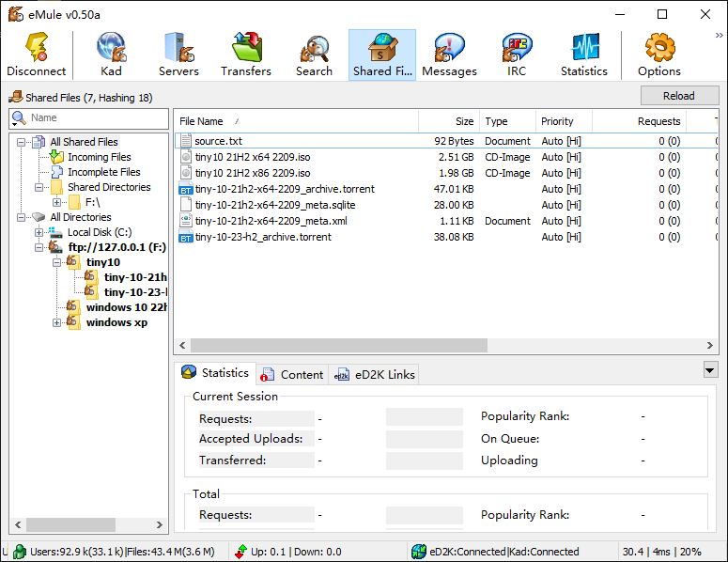
Task: Expand the F:\ shared directory node
Action: pos(57,202)
